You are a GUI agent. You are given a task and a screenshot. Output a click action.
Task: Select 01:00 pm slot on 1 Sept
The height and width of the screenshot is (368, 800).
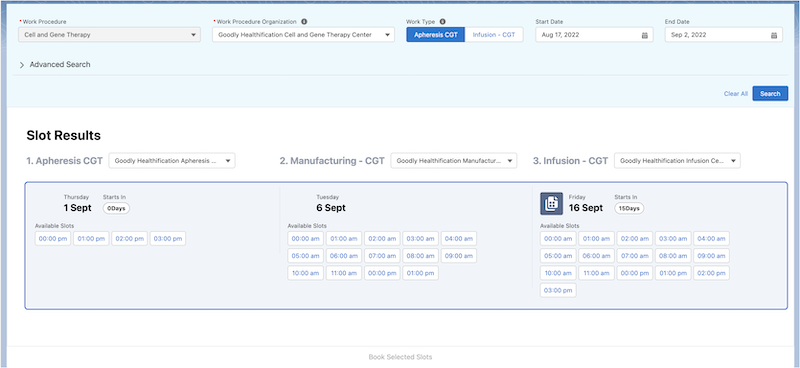pos(91,238)
